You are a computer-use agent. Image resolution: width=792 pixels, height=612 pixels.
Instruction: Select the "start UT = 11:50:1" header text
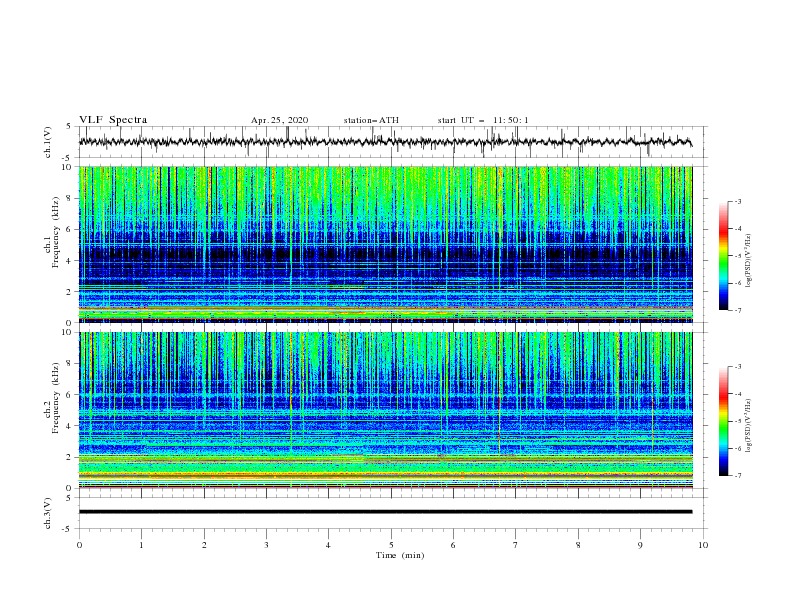pyautogui.click(x=483, y=120)
